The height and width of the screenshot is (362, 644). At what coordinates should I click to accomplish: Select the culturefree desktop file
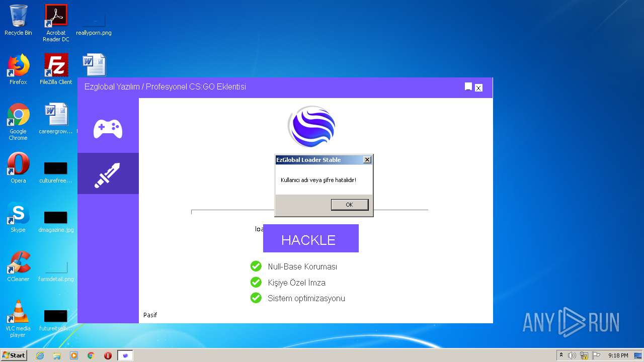56,172
